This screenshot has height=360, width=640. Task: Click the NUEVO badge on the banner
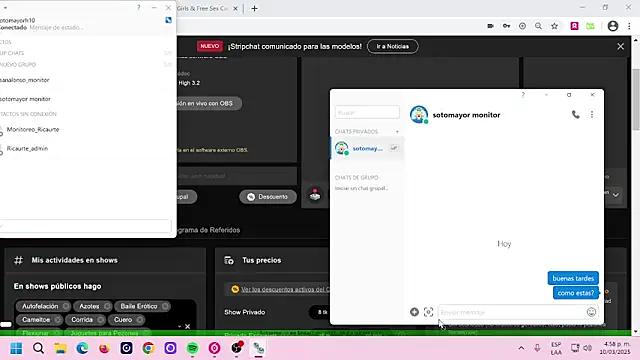pyautogui.click(x=210, y=46)
